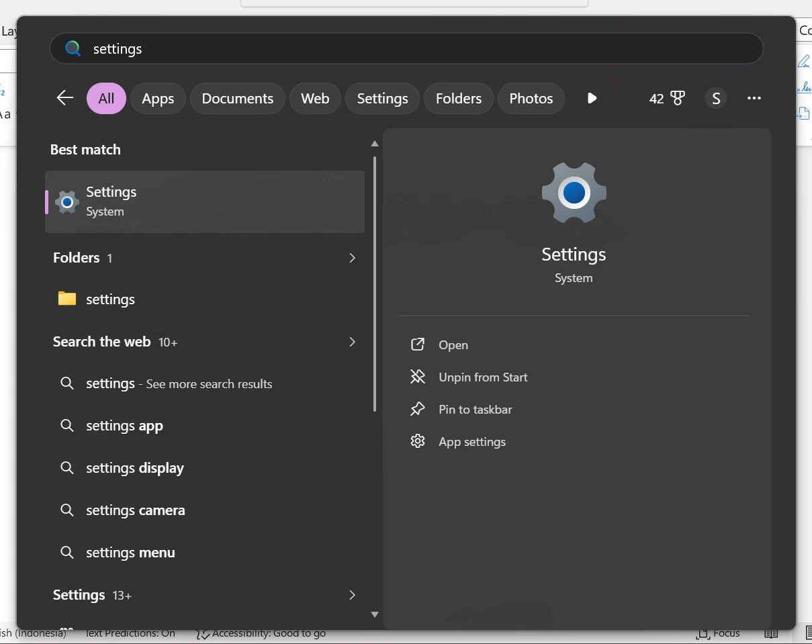
Task: Click magnifier icon beside settings app suggestion
Action: (x=67, y=426)
